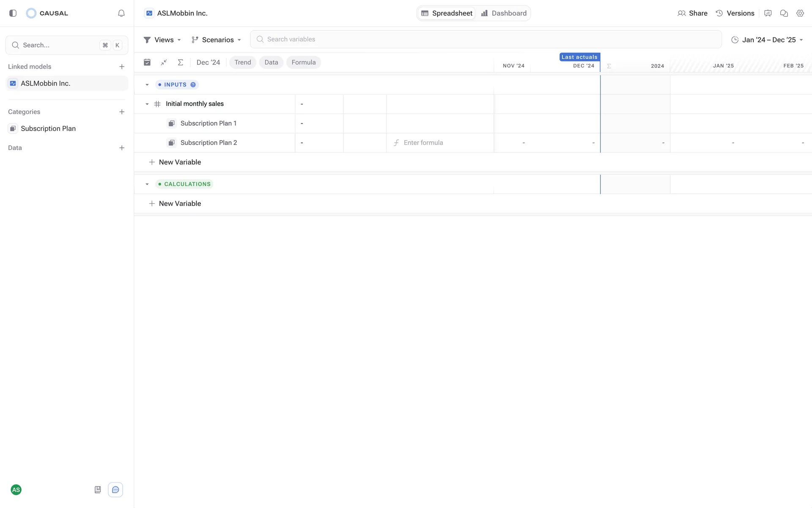Toggle the Formula column pill

[x=303, y=62]
